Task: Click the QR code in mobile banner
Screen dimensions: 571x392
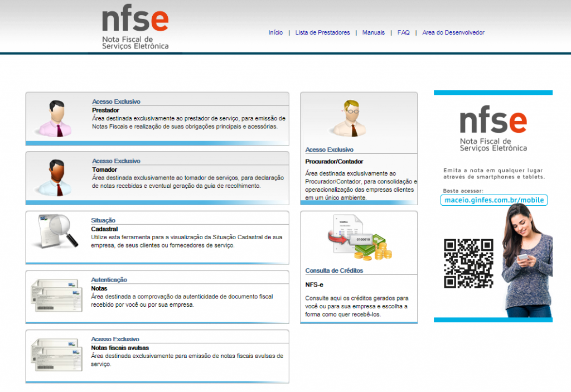Action: pyautogui.click(x=468, y=263)
